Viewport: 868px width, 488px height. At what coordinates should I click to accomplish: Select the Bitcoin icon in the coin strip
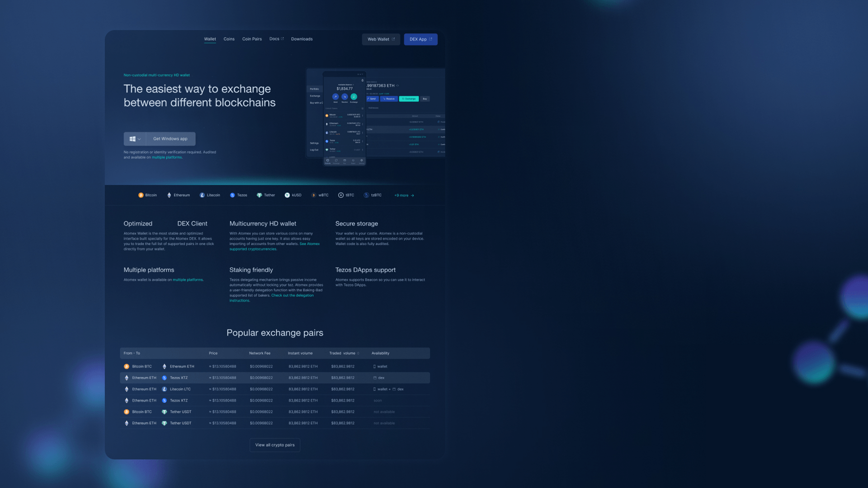point(141,195)
